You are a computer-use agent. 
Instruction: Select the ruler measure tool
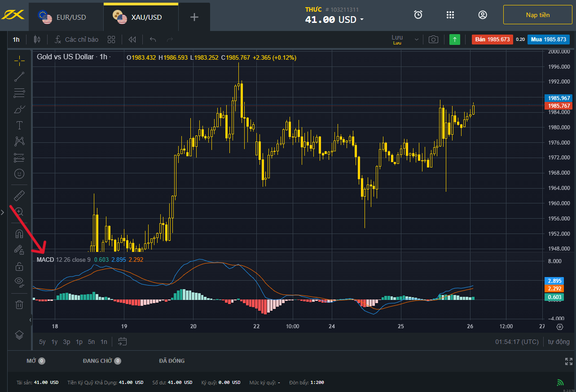coord(19,196)
